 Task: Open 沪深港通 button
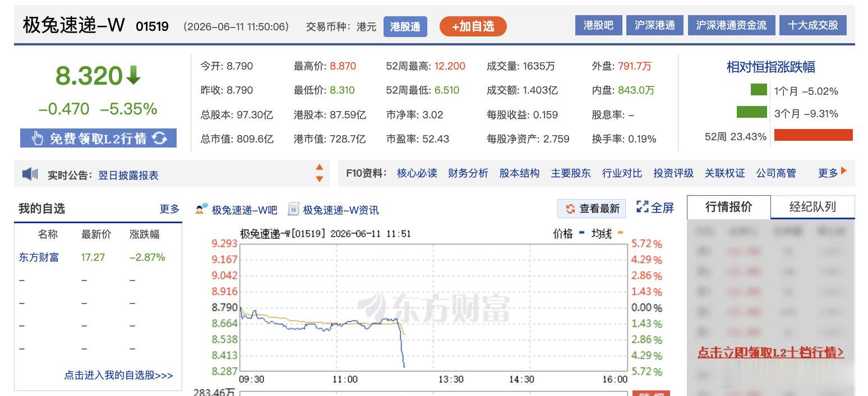(x=654, y=25)
